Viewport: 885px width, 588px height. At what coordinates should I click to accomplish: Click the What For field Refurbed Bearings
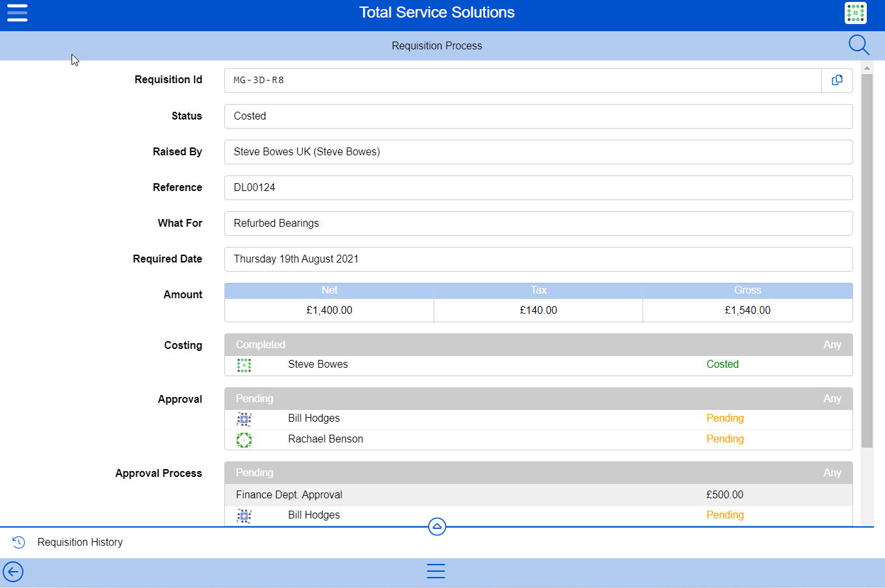[538, 223]
